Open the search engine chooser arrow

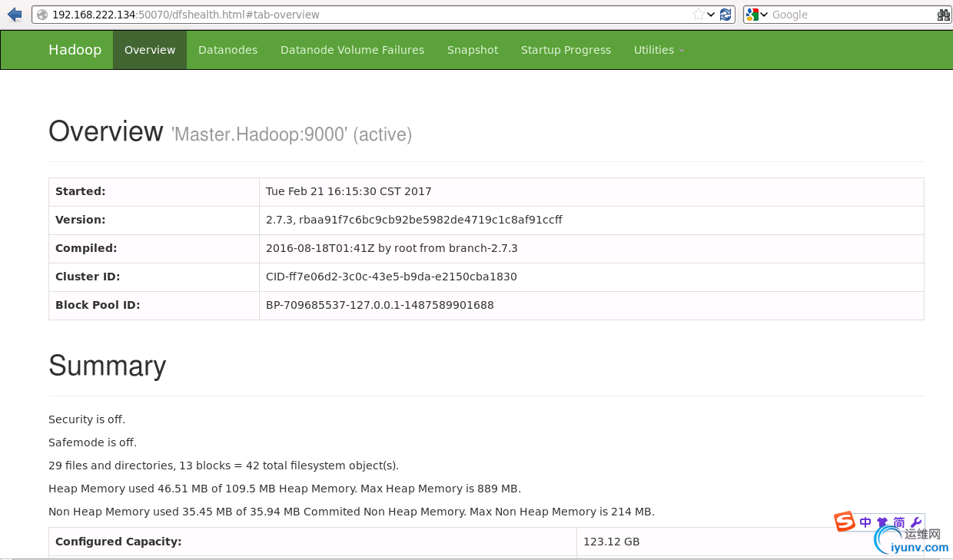764,15
